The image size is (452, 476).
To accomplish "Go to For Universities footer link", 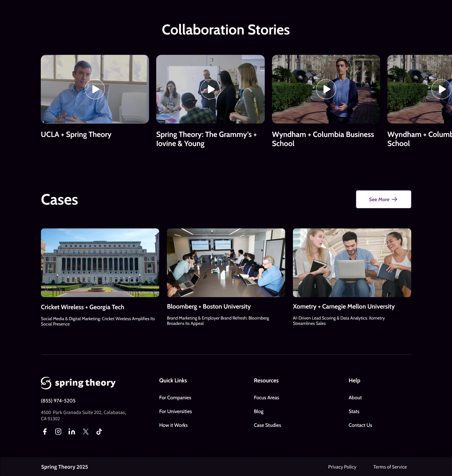I will pyautogui.click(x=175, y=411).
